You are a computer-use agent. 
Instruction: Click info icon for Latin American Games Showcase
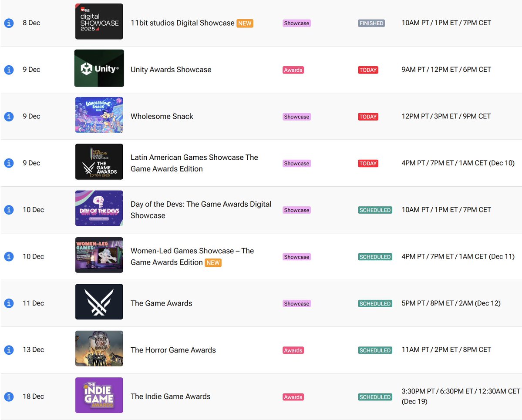click(x=9, y=163)
